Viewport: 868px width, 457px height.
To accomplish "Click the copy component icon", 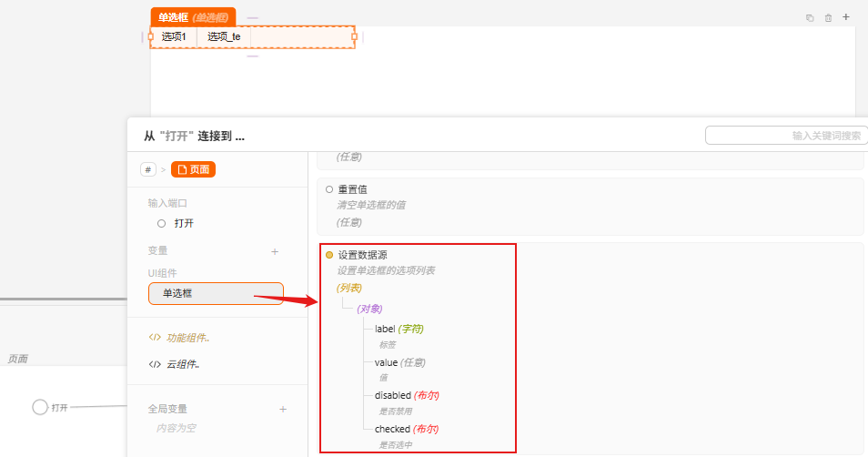I will tap(810, 17).
